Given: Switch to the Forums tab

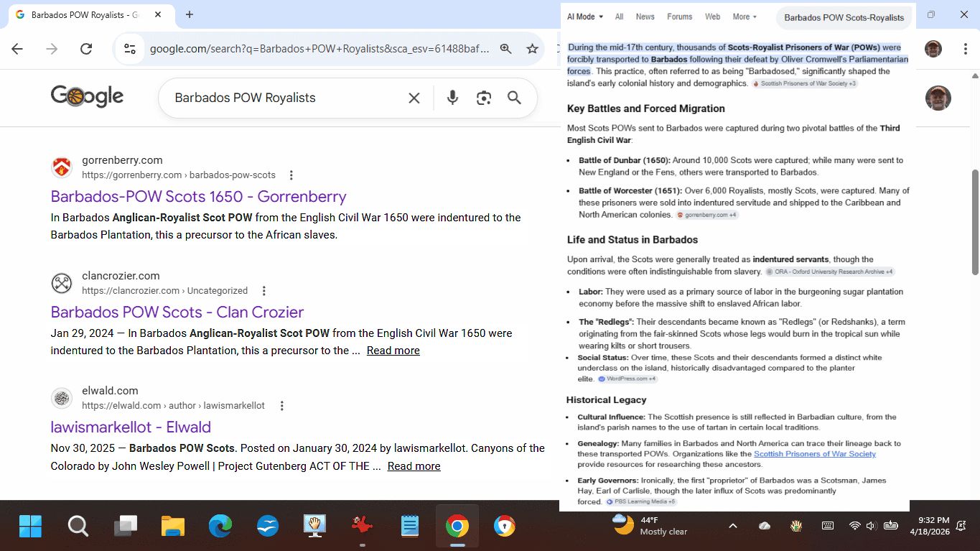Looking at the screenshot, I should [679, 17].
